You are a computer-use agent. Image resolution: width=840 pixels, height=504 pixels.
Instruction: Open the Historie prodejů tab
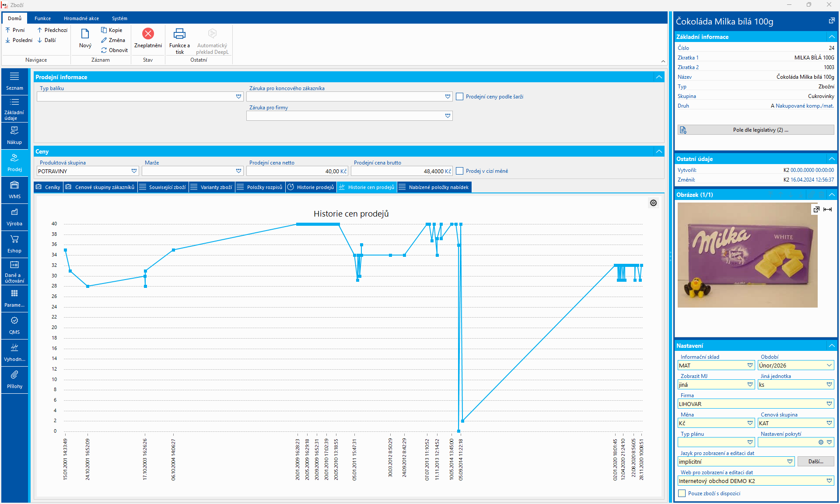310,187
